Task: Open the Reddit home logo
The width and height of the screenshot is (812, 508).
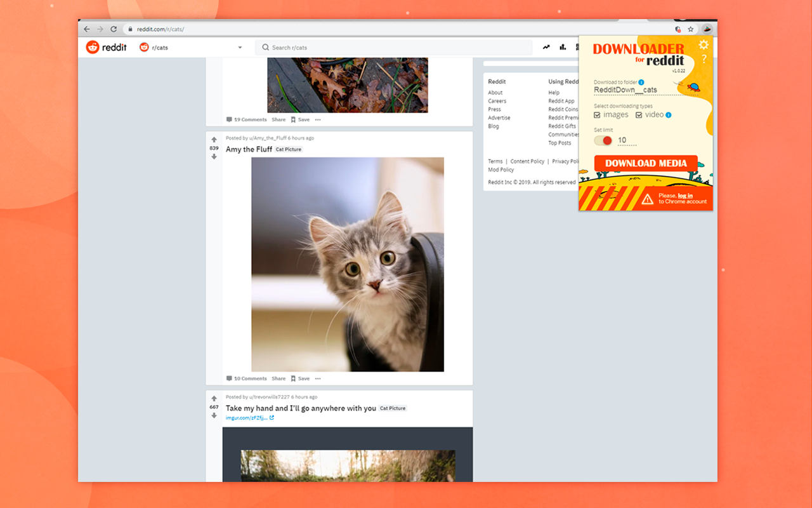Action: pyautogui.click(x=106, y=47)
